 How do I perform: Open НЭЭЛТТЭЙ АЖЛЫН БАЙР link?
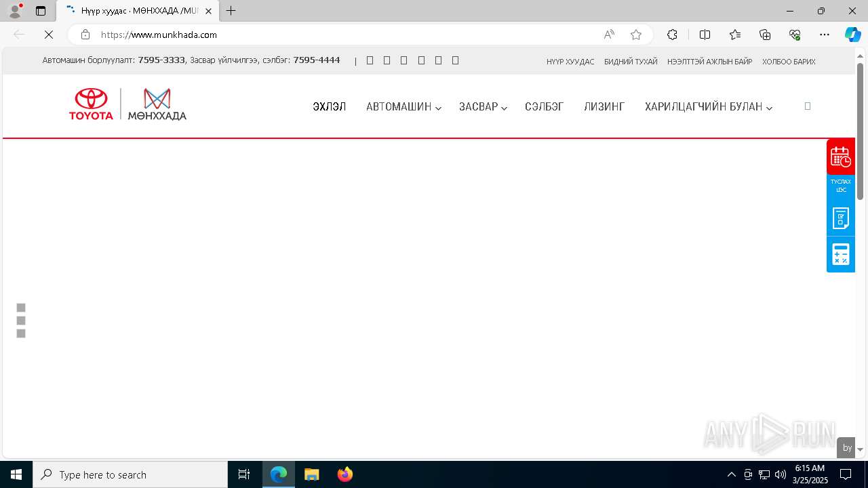click(x=710, y=62)
